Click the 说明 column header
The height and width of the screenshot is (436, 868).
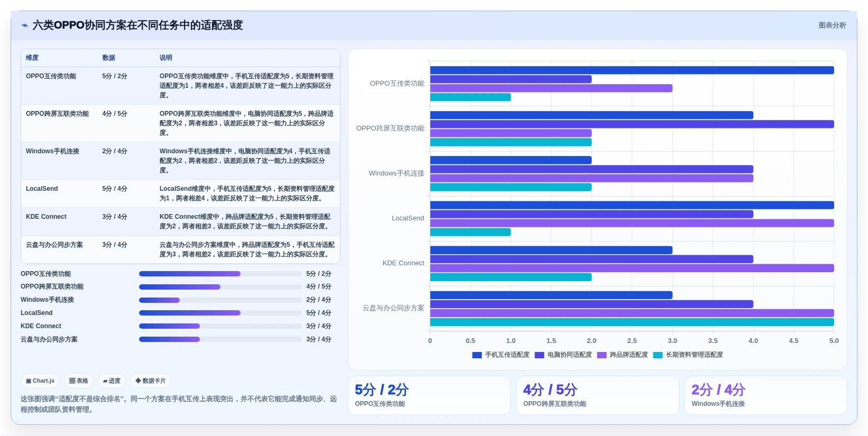(166, 58)
